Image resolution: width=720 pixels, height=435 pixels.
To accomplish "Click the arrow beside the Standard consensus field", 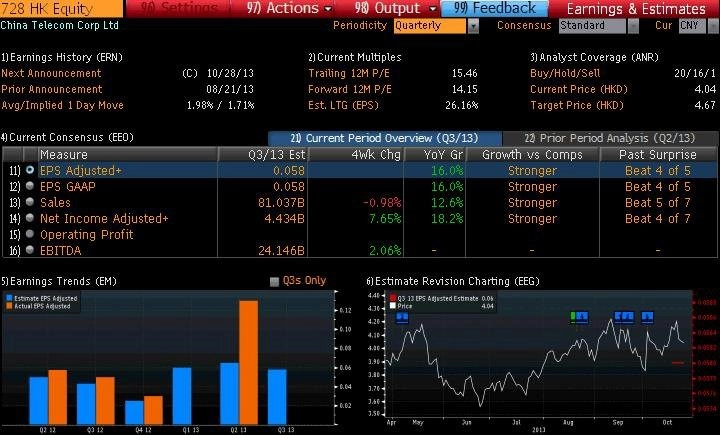I will click(x=633, y=26).
